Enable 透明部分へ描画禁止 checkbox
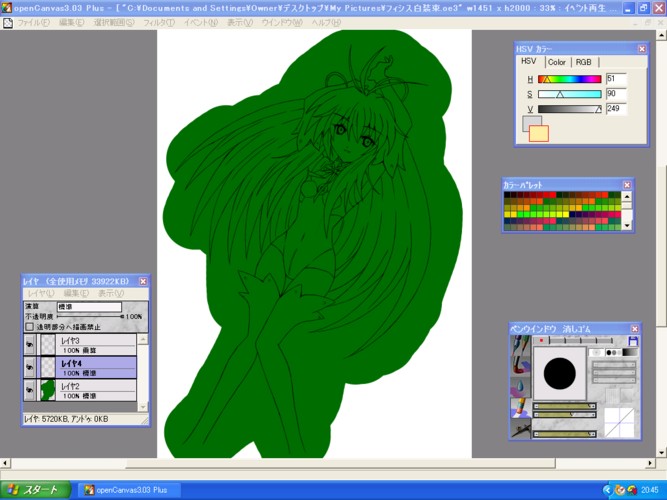Image resolution: width=667 pixels, height=500 pixels. pos(29,327)
